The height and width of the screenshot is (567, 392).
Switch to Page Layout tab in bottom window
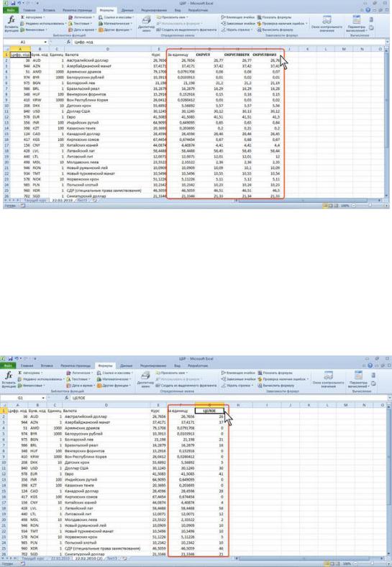click(75, 366)
